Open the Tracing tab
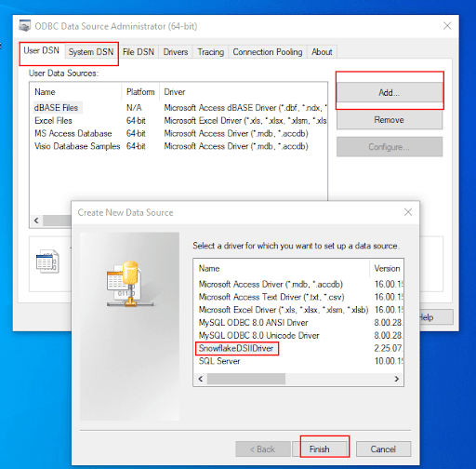 tap(210, 52)
